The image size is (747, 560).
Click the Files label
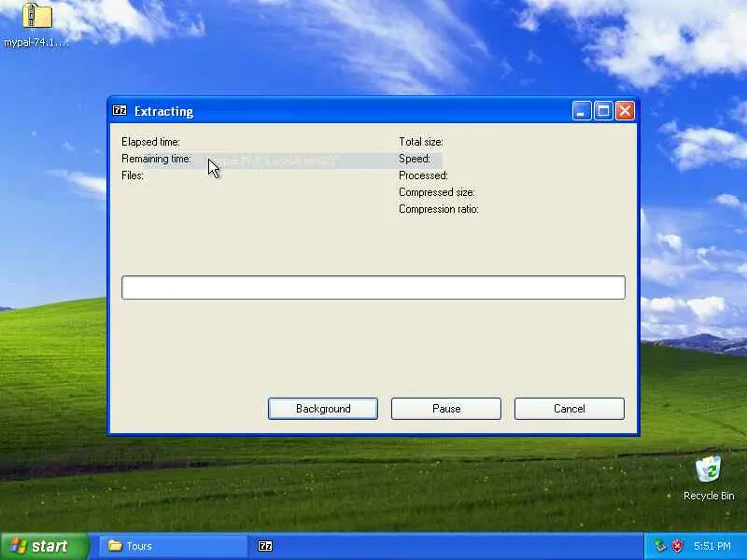133,175
